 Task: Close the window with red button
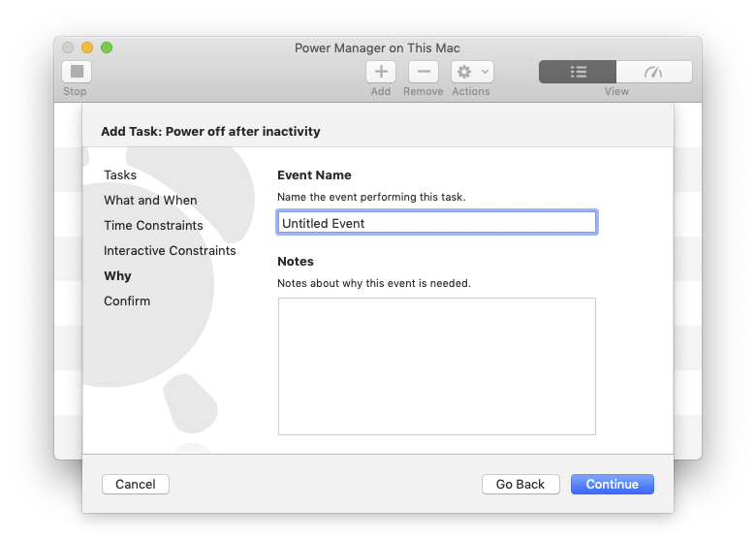68,48
